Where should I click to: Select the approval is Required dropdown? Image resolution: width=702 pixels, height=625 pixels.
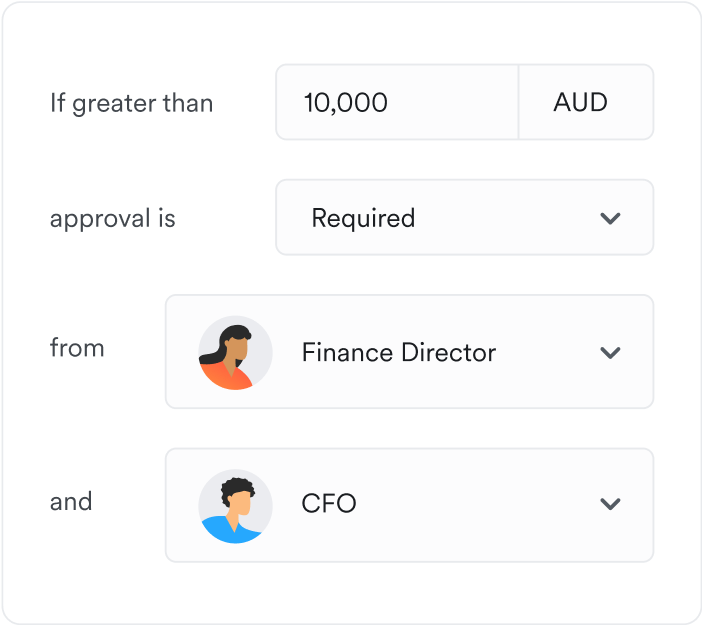(x=464, y=218)
